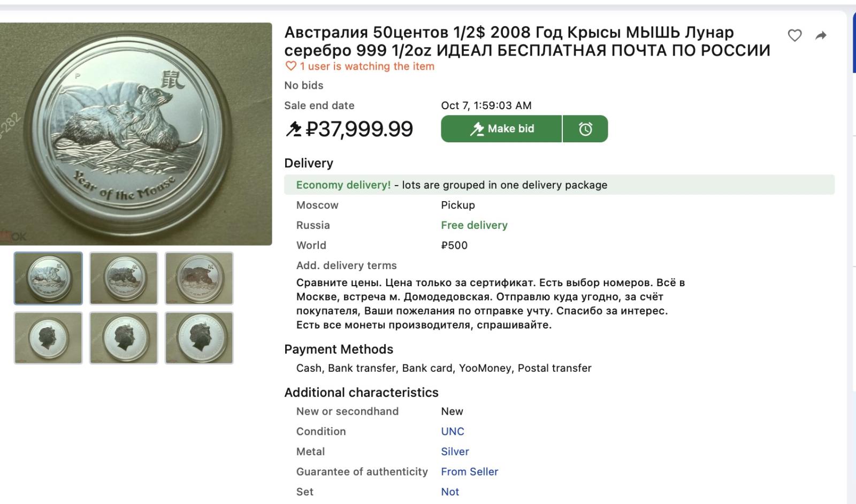The image size is (856, 504).
Task: Select the first coin reverse thumbnail
Action: click(48, 278)
